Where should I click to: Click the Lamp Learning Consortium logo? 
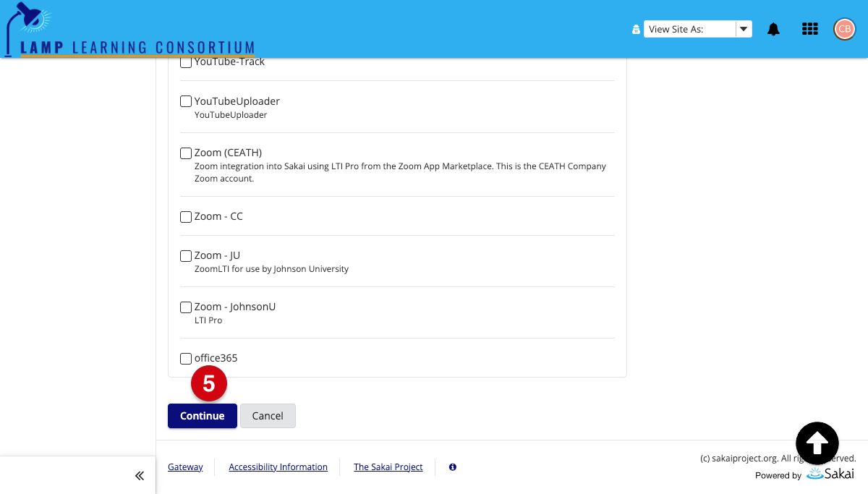[130, 29]
